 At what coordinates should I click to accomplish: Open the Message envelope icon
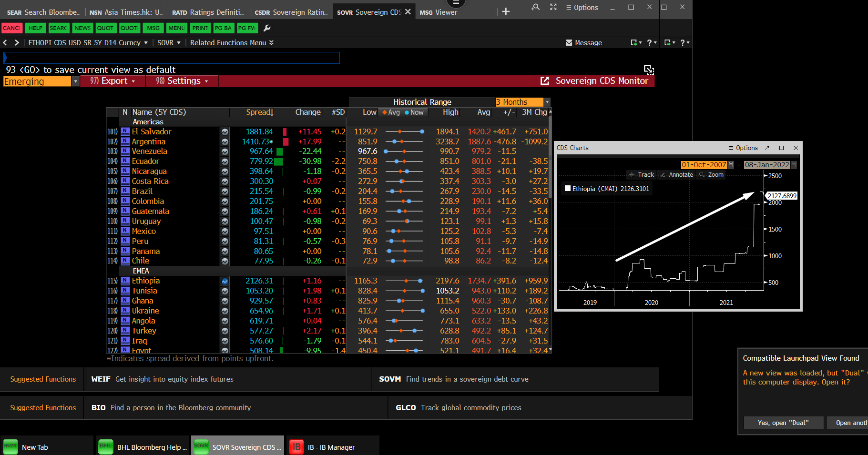pos(569,43)
